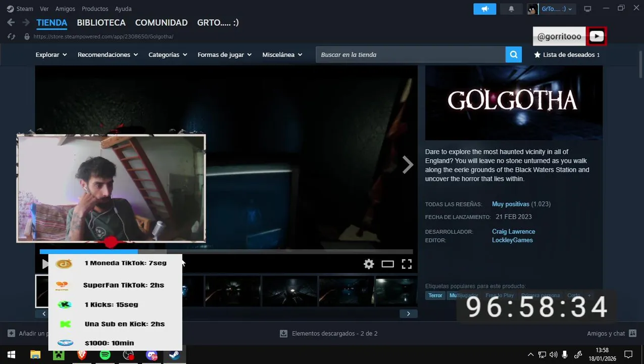Click the Big Picture mode monitor icon
644x364 pixels.
pyautogui.click(x=587, y=9)
